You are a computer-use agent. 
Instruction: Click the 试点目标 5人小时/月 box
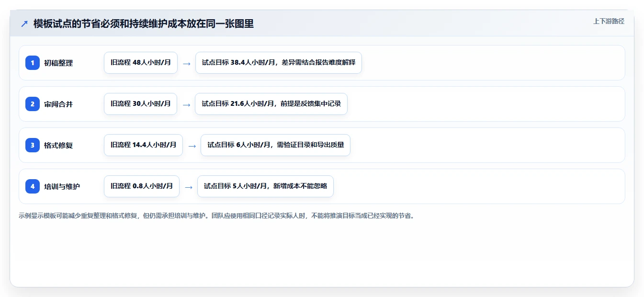click(x=265, y=186)
